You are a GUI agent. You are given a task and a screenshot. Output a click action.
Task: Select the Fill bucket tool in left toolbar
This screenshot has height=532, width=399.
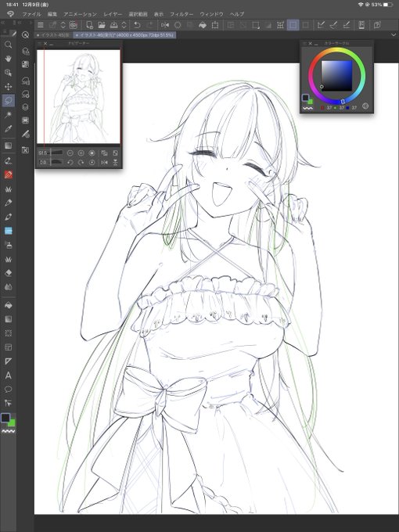coord(9,305)
